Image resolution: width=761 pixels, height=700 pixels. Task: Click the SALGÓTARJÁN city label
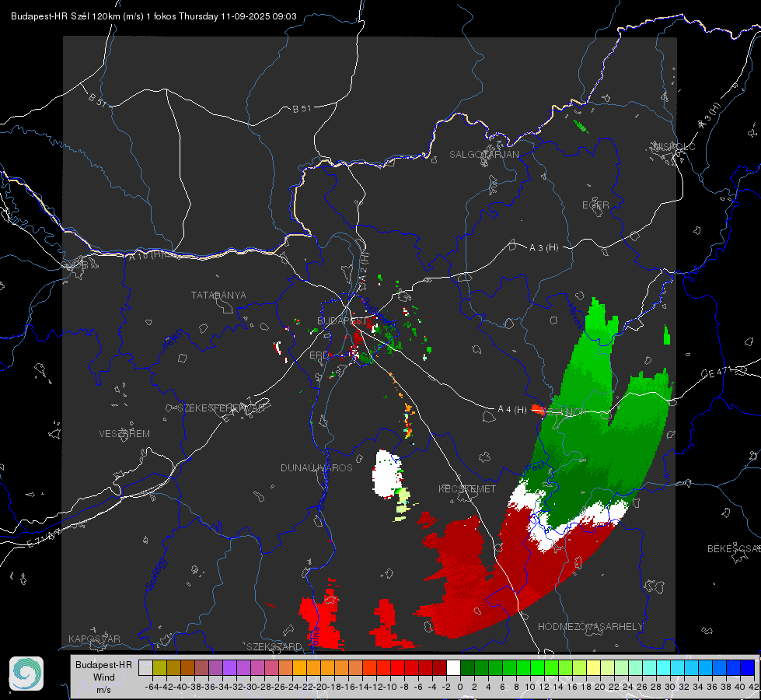(483, 155)
